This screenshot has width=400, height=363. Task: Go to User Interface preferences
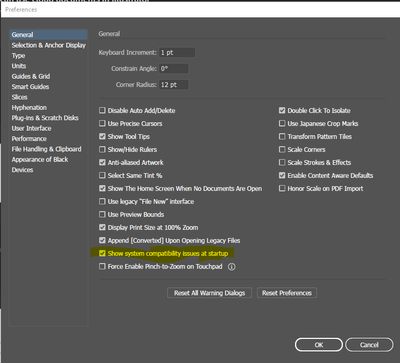point(31,128)
